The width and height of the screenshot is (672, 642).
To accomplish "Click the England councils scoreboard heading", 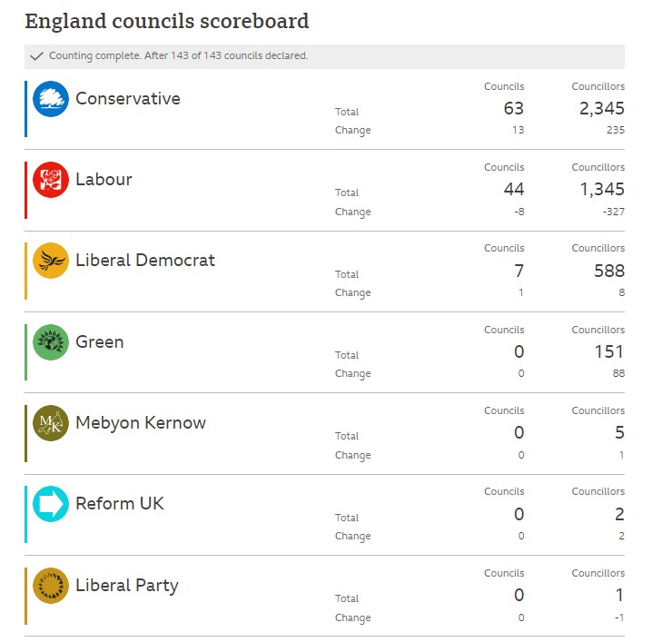I will pos(166,22).
